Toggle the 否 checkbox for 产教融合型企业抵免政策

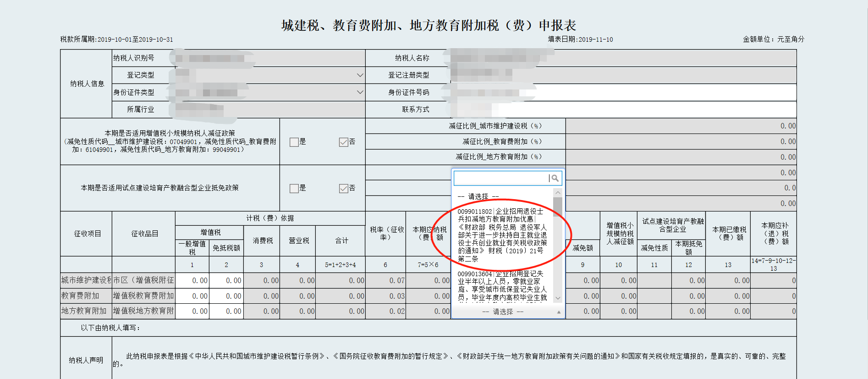click(x=344, y=189)
